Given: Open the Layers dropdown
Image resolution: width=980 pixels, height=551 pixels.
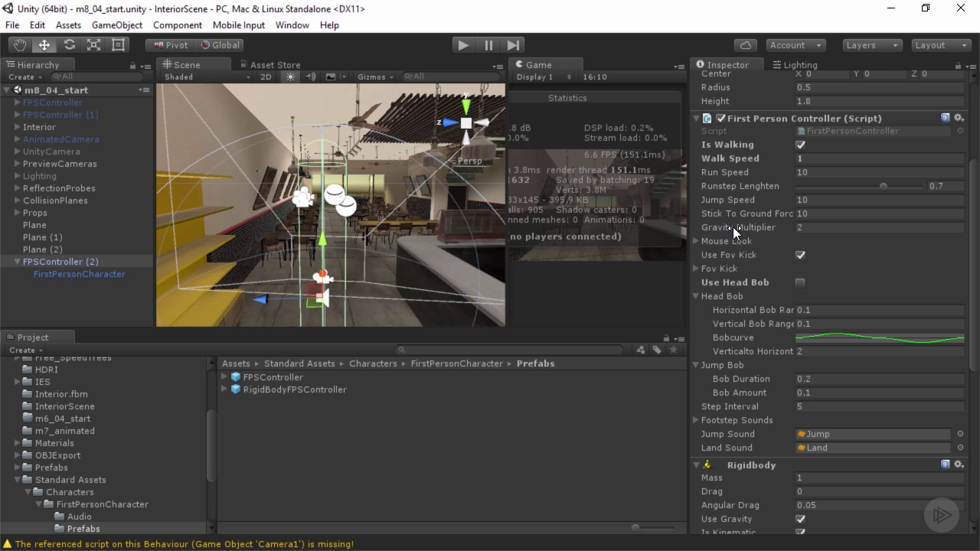Looking at the screenshot, I should [x=872, y=45].
